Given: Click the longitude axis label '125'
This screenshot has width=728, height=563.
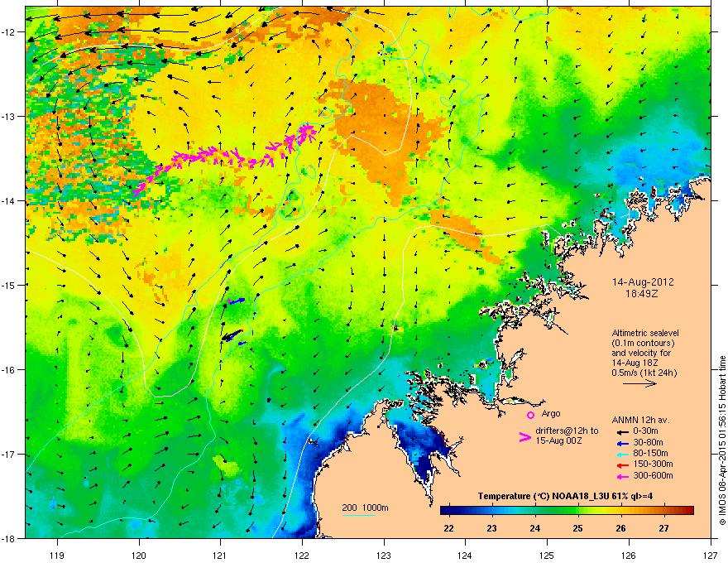Looking at the screenshot, I should click(547, 555).
